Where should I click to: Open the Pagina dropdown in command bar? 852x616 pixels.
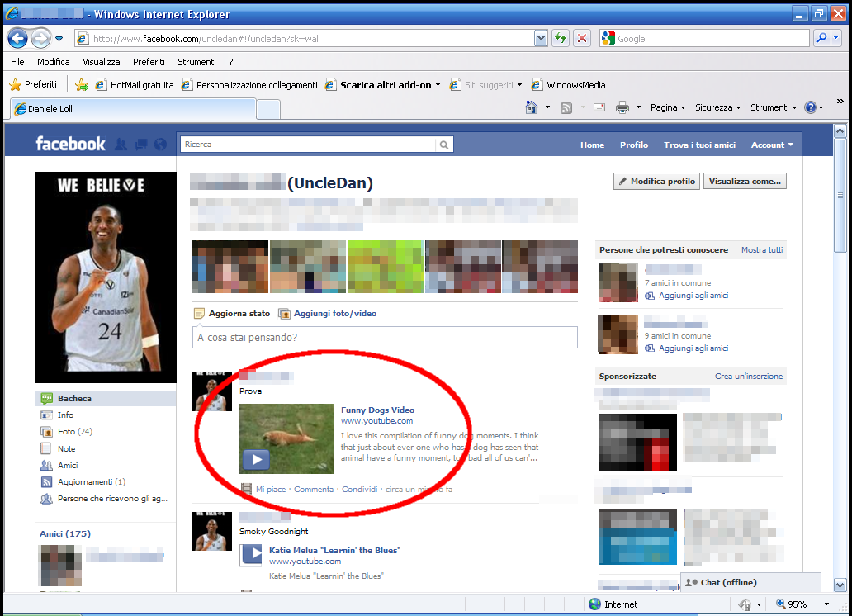pos(668,107)
